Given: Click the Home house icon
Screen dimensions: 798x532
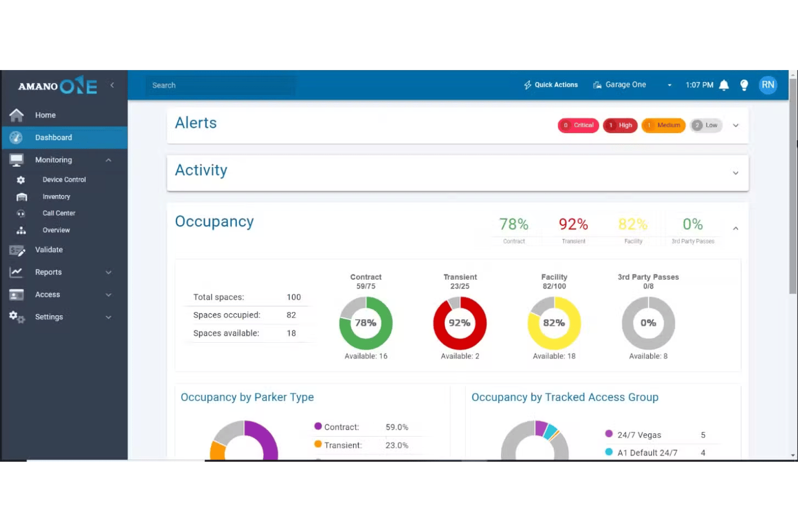Looking at the screenshot, I should click(x=17, y=115).
